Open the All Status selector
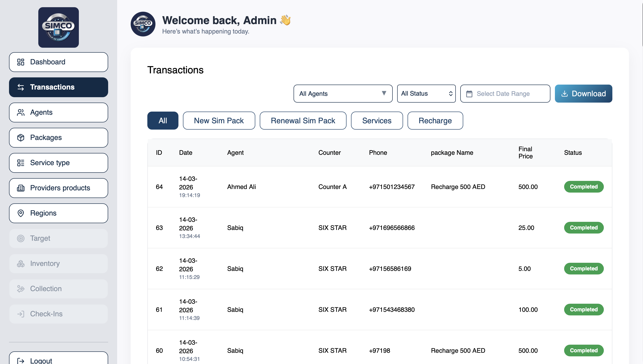Viewport: 643px width, 364px height. click(426, 94)
